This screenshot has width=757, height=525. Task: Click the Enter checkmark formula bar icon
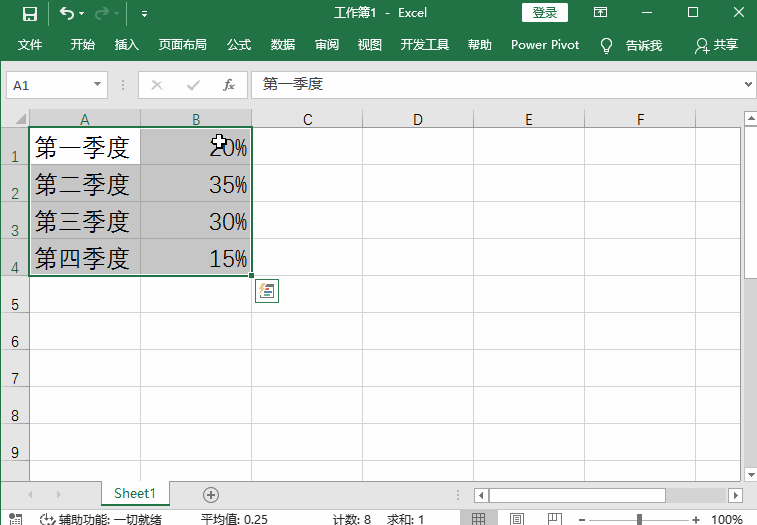point(193,85)
